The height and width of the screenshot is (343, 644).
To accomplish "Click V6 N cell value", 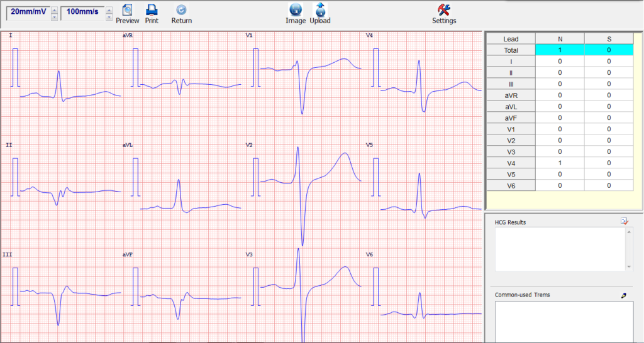I will pyautogui.click(x=560, y=185).
